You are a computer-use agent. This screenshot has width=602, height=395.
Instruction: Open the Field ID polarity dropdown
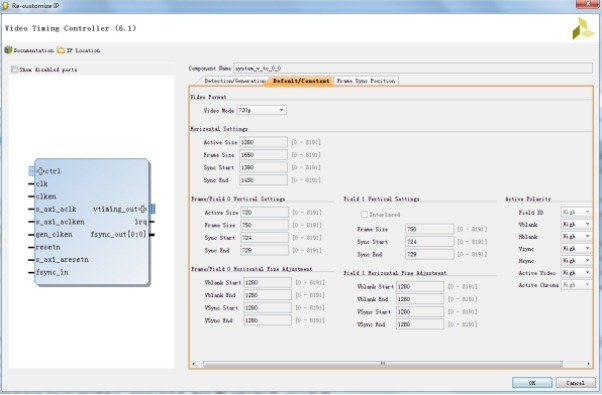[x=576, y=212]
